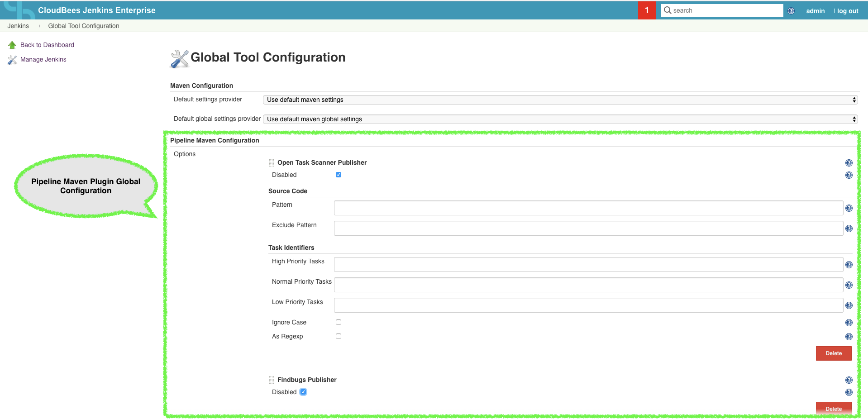Focus the Low Priority Tasks field
Viewport: 868px width, 419px height.
coord(588,305)
